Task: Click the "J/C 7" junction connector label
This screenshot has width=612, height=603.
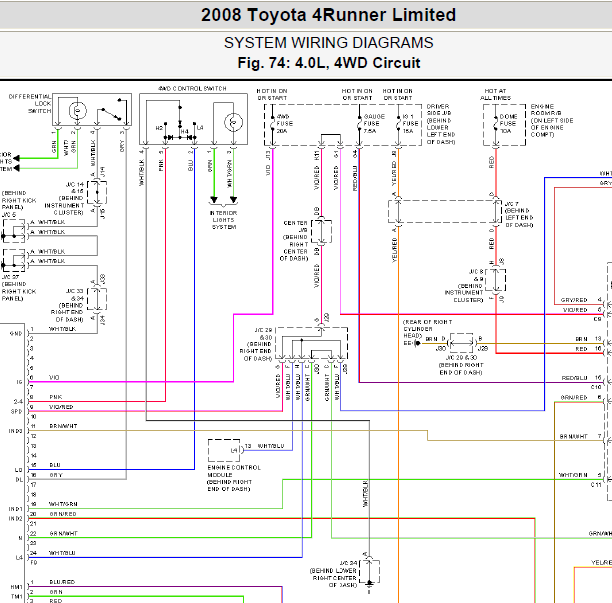Action: click(511, 204)
